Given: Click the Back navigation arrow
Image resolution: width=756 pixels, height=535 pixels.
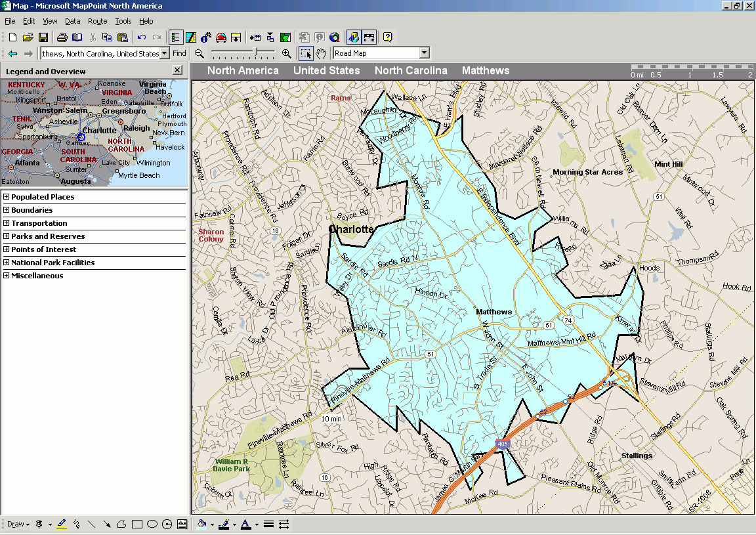Looking at the screenshot, I should click(x=12, y=53).
